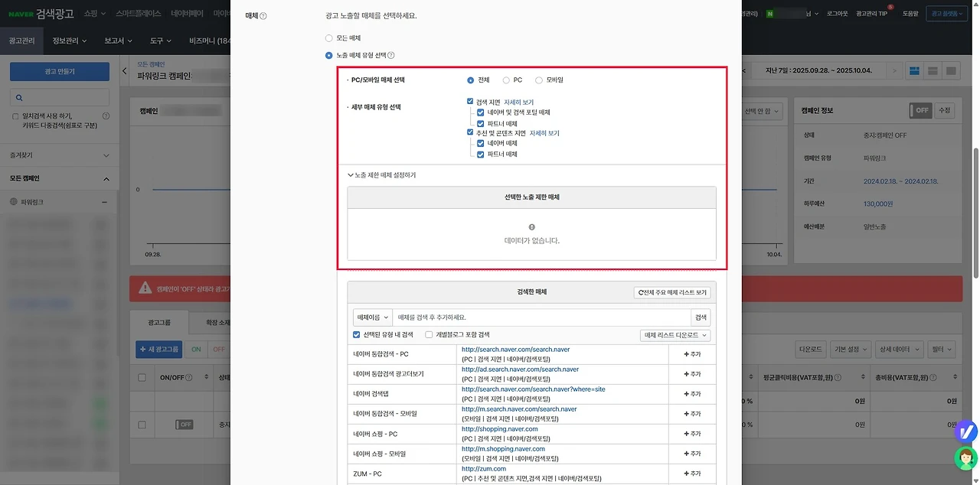This screenshot has width=980, height=485.
Task: Select 노출 매체 유형 선택 radio button
Action: 328,55
